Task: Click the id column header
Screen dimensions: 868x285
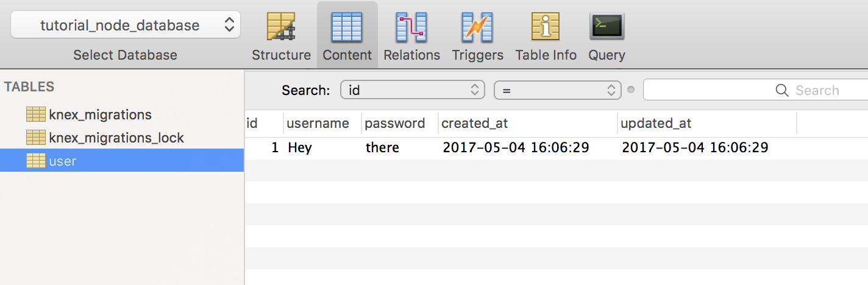Action: click(252, 124)
